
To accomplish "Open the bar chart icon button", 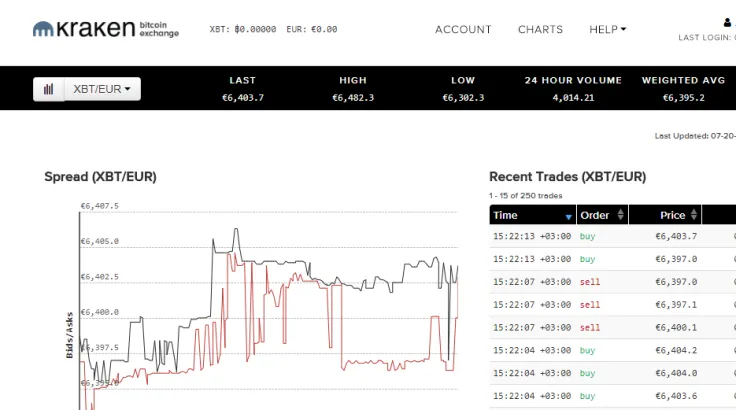I will [49, 89].
